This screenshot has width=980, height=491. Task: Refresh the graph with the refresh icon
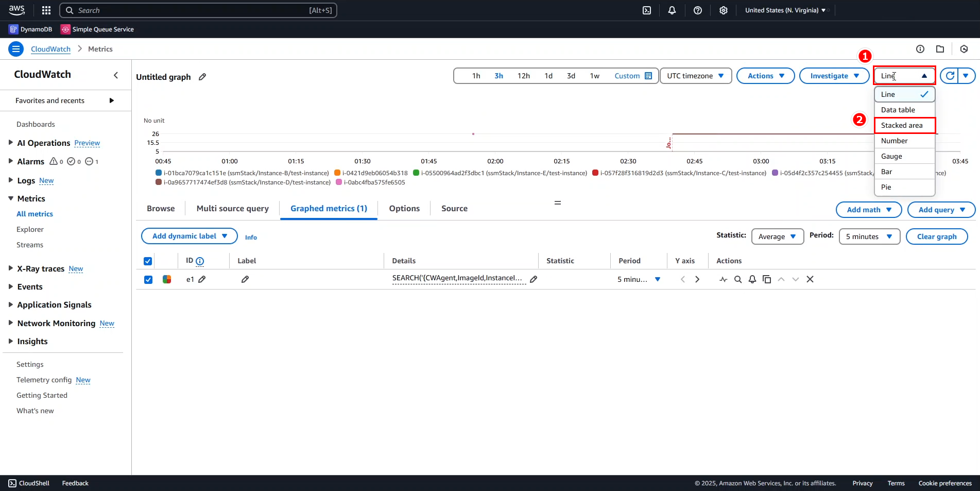click(x=950, y=75)
